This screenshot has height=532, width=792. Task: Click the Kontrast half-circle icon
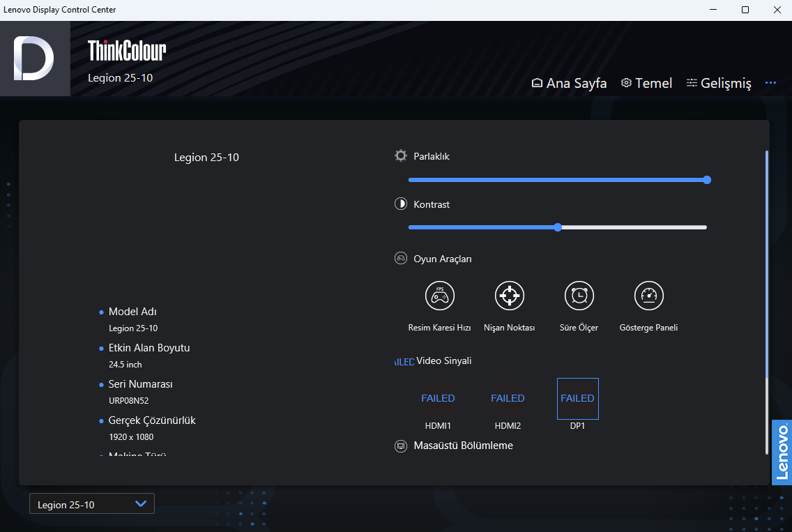coord(401,204)
